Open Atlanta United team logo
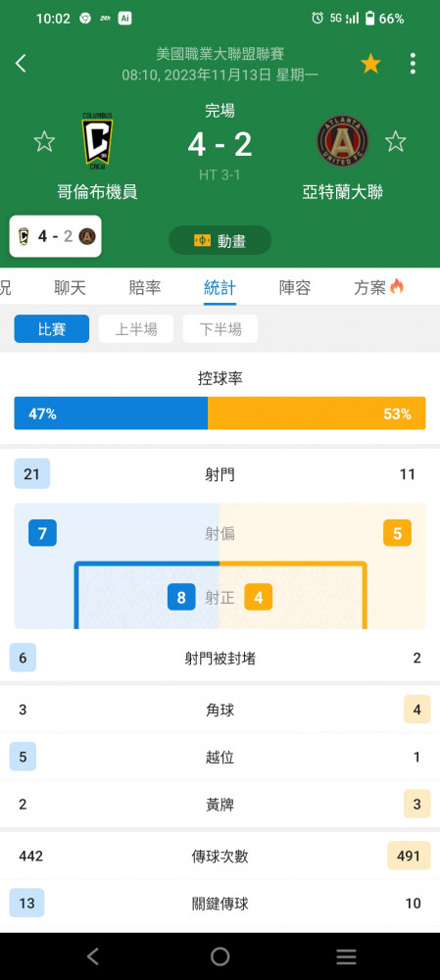This screenshot has height=980, width=440. [x=343, y=141]
